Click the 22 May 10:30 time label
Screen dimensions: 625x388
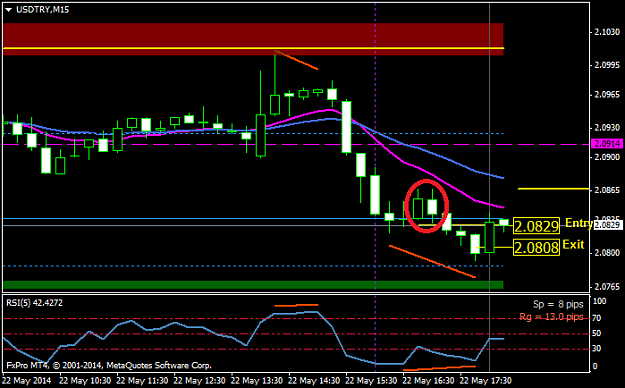85,380
